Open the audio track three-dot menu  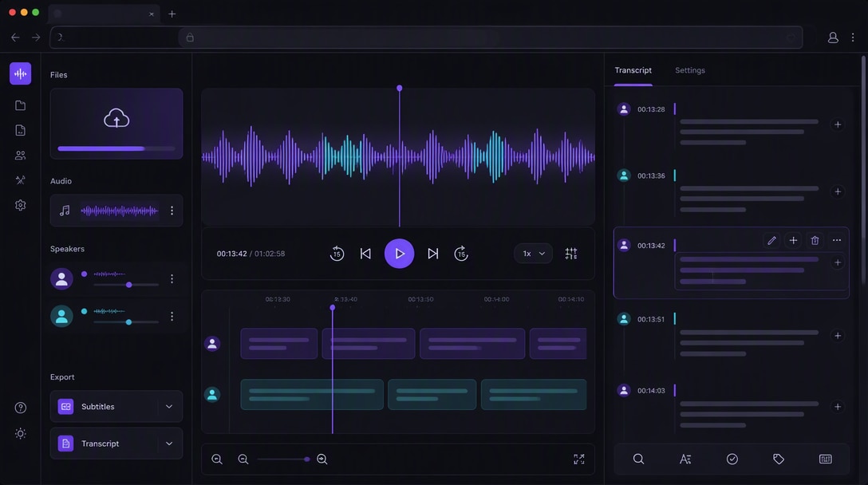pyautogui.click(x=172, y=211)
